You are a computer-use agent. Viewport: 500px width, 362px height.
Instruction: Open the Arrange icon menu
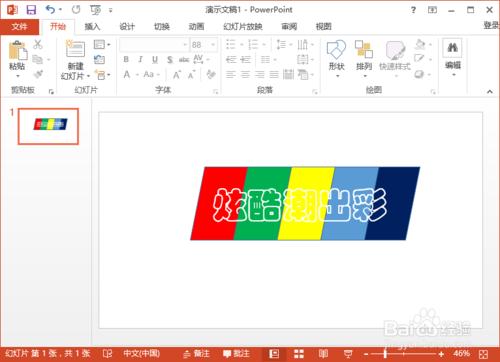(x=364, y=50)
